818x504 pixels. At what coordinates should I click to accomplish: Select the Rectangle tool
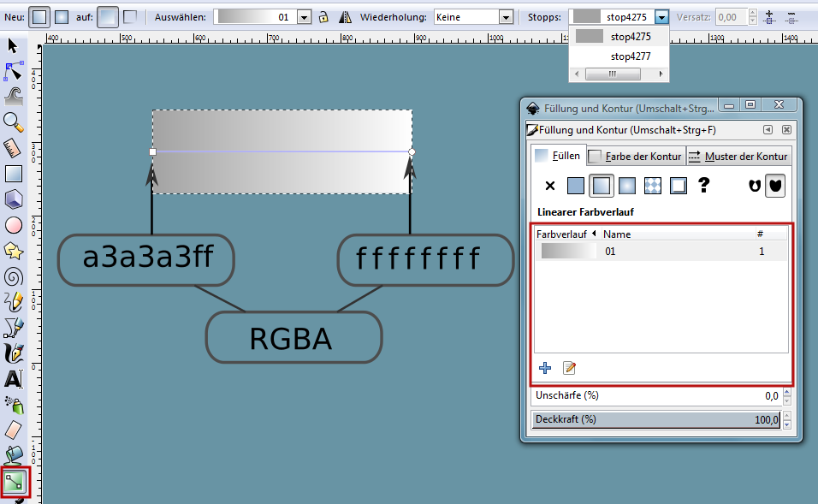pyautogui.click(x=13, y=174)
